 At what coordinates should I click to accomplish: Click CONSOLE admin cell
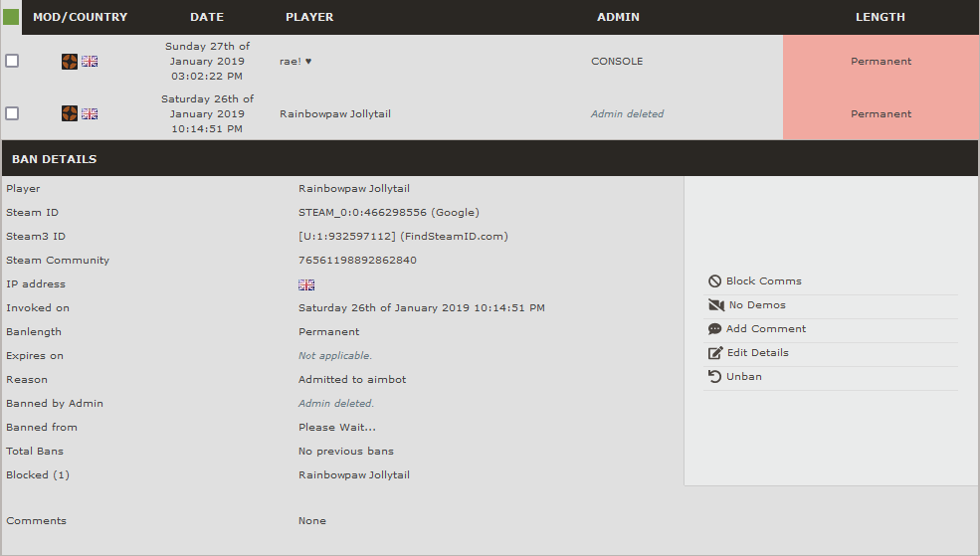(x=617, y=62)
